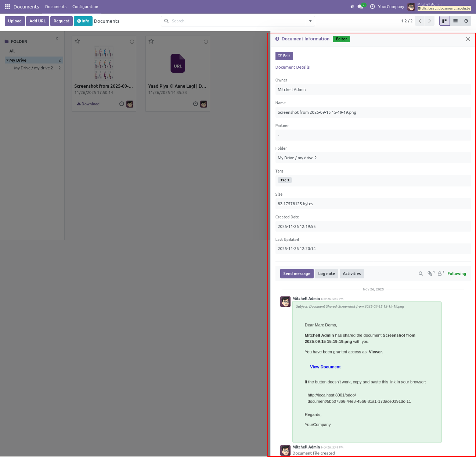
Task: Switch to activity view
Action: coord(466,21)
